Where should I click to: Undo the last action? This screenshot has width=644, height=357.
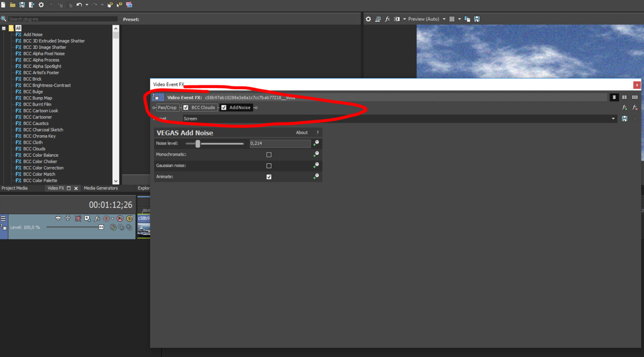[x=79, y=5]
